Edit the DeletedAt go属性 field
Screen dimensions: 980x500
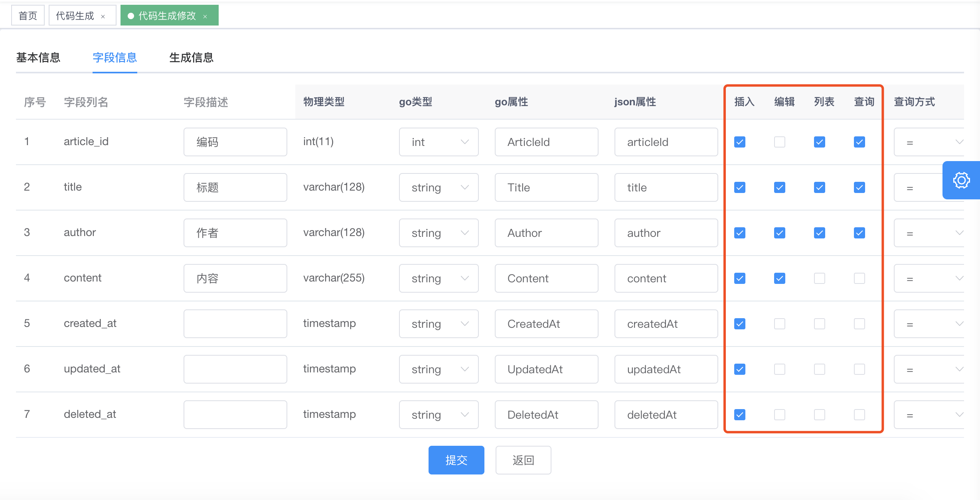pyautogui.click(x=547, y=415)
